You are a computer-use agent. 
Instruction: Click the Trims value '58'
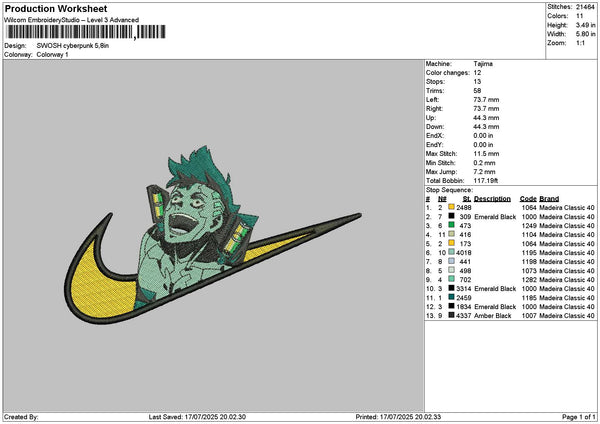(x=477, y=91)
